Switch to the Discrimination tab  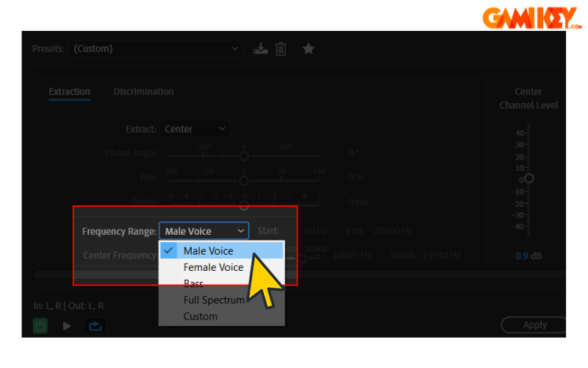(143, 92)
